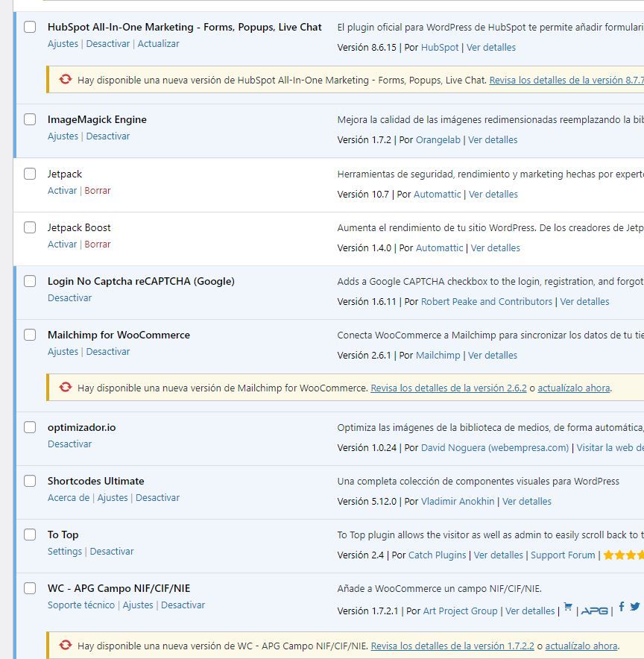Open the Facebook icon for WC - APG plugin

point(622,607)
